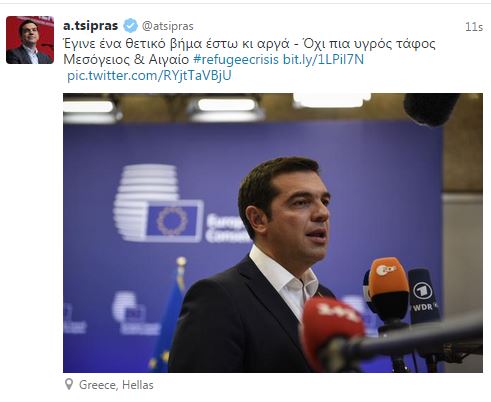Click the location pin icon
Viewport: 491px width, 402px height.
point(69,384)
